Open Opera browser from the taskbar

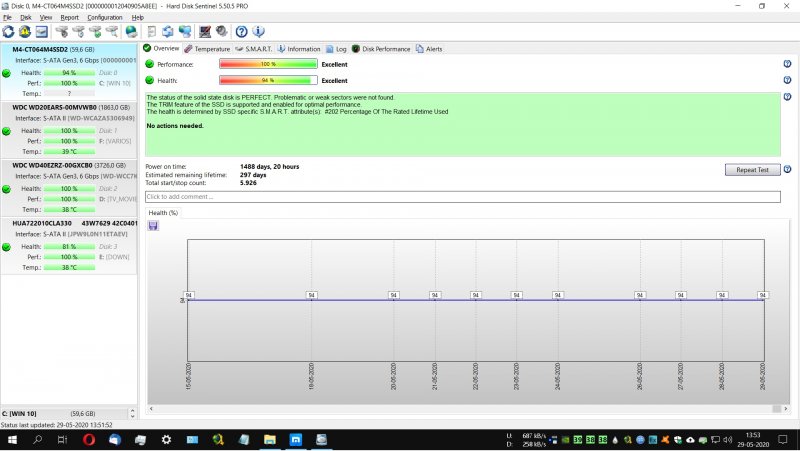coord(89,439)
